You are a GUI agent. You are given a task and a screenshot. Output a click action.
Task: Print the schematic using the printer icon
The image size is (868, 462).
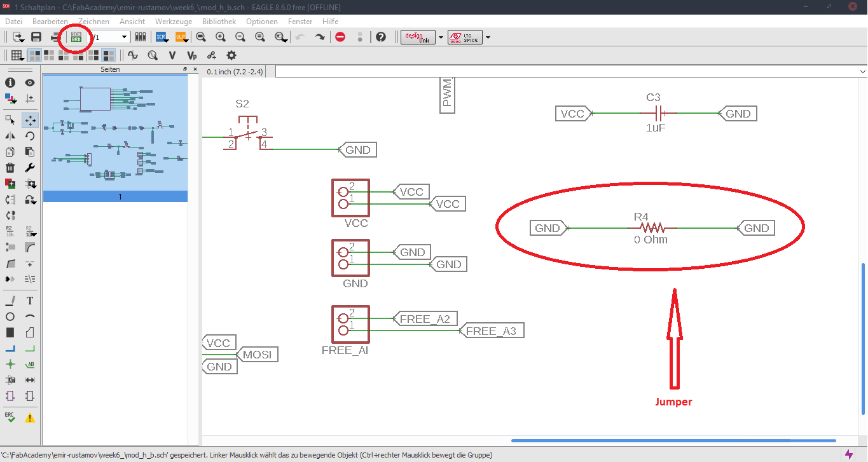coord(57,37)
